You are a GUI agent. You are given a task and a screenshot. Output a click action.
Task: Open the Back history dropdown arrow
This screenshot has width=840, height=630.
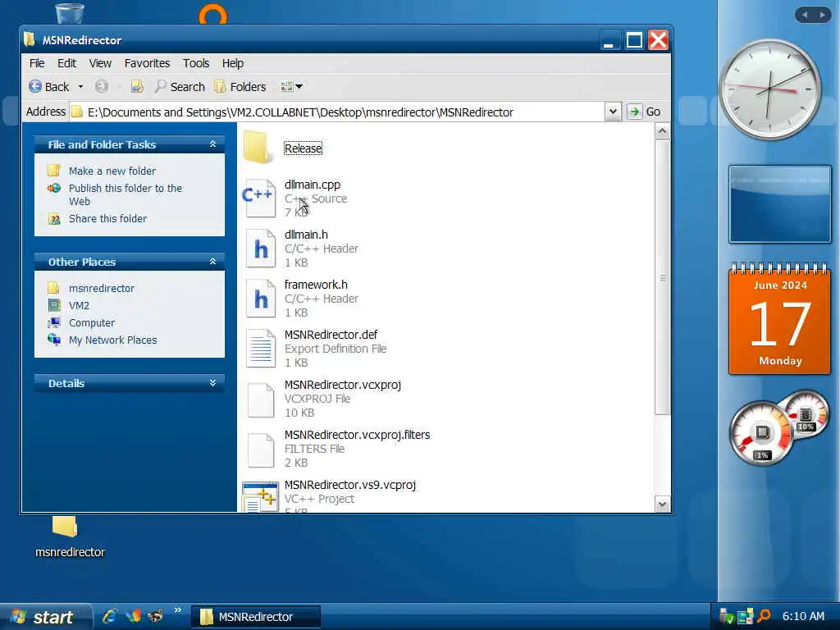pos(81,86)
